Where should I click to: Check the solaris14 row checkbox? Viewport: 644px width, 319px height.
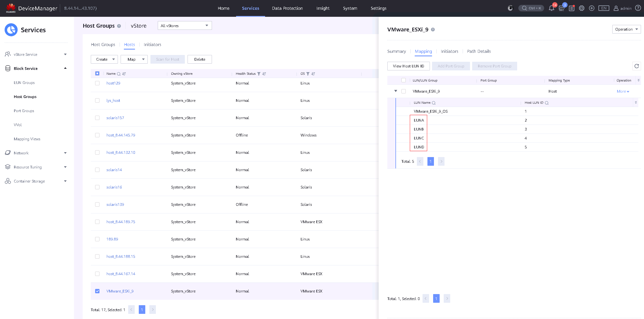97,170
